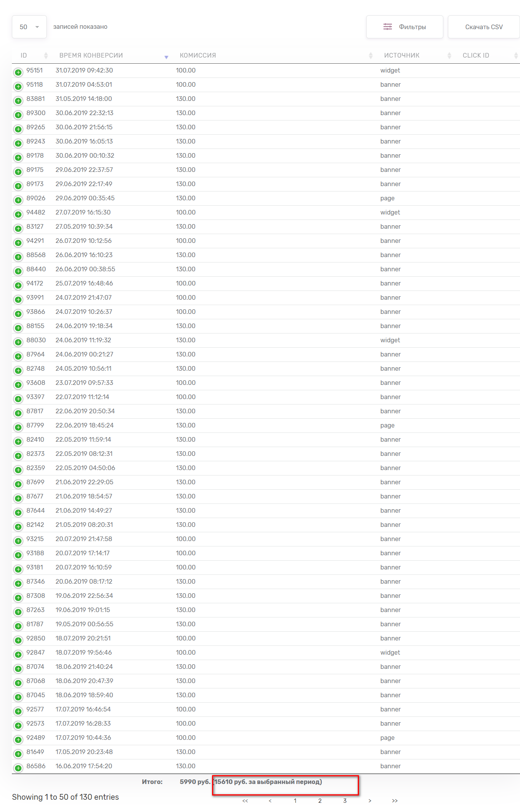Viewport: 520px width, 812px height.
Task: Sort table by ID column
Action: point(24,55)
